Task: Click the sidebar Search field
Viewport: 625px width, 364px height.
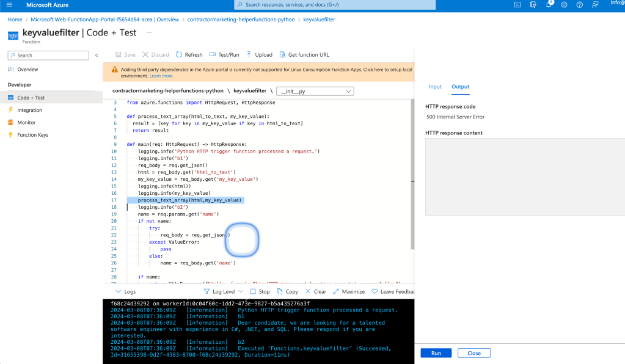Action: (x=48, y=56)
